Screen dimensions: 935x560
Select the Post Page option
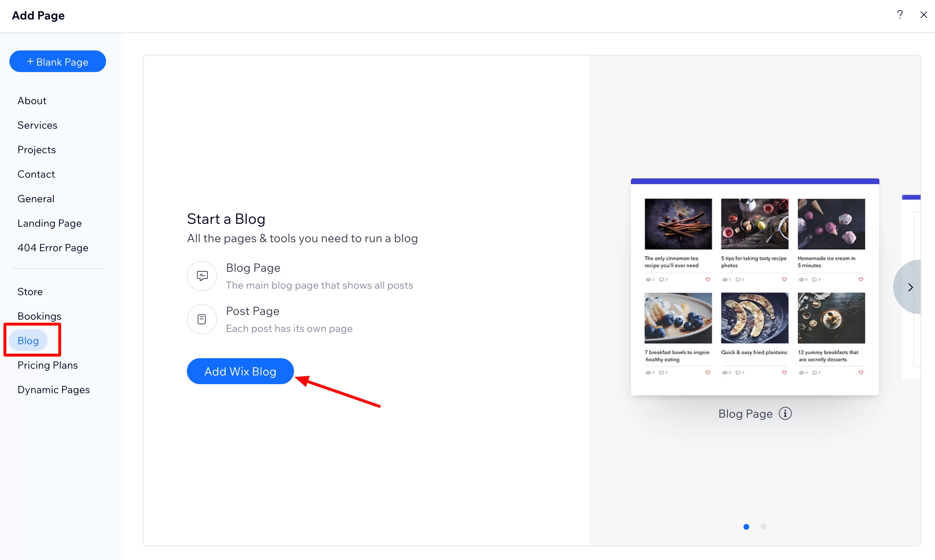(x=253, y=311)
